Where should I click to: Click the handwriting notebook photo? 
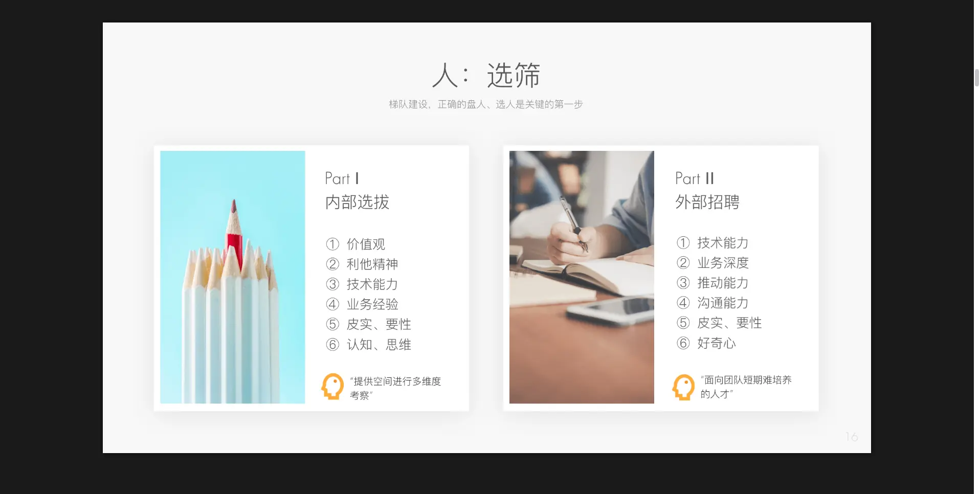[x=582, y=277]
